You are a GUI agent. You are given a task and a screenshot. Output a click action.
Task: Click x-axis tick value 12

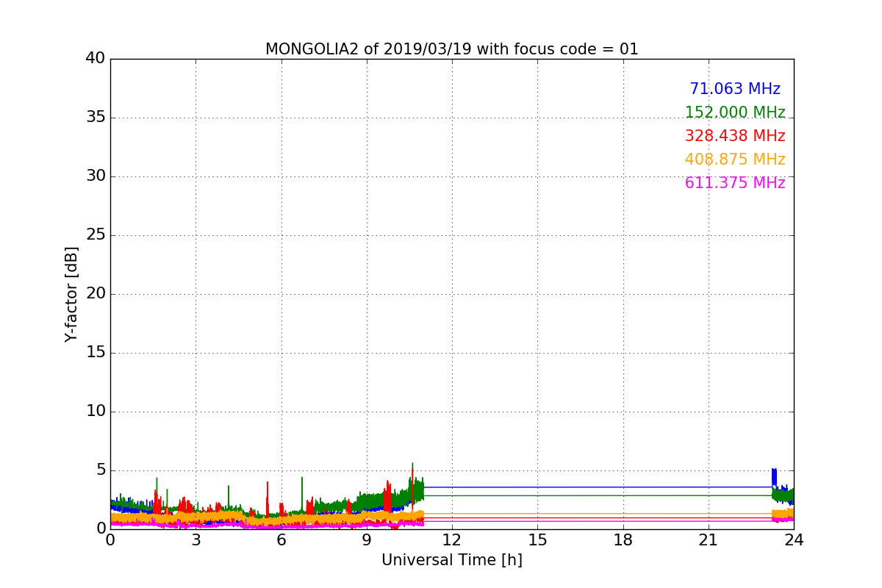click(452, 540)
